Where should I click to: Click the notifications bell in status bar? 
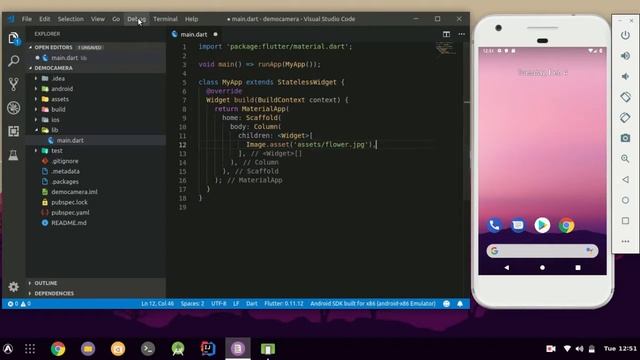click(460, 304)
